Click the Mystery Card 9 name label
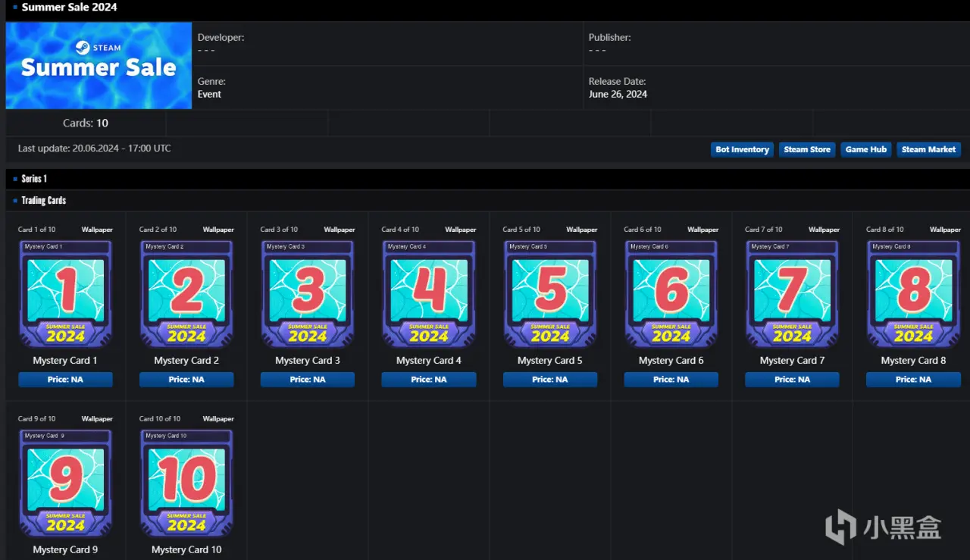The image size is (970, 560). point(65,550)
